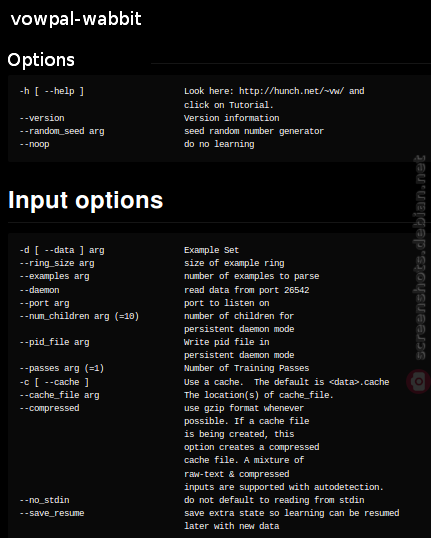Click the Options section heading

(x=41, y=60)
